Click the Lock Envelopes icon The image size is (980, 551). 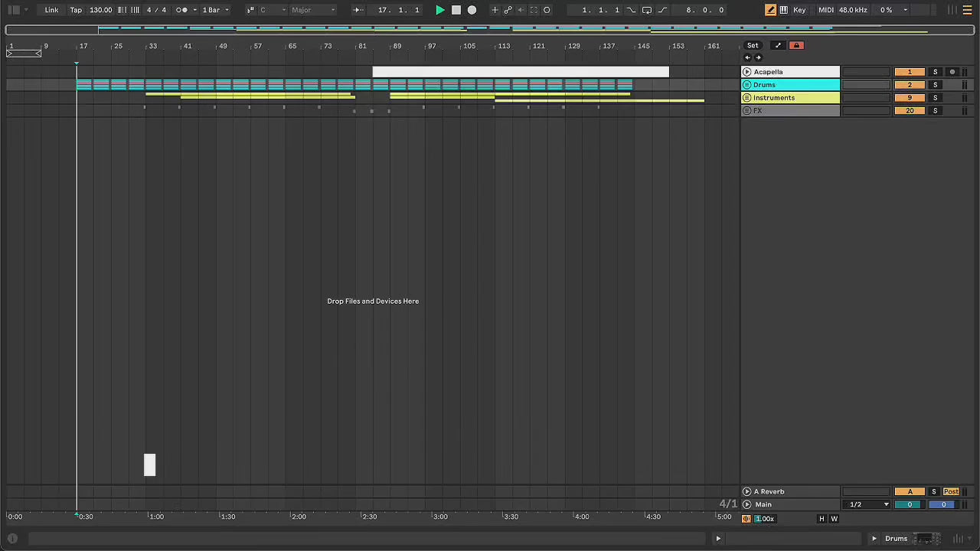pyautogui.click(x=796, y=45)
